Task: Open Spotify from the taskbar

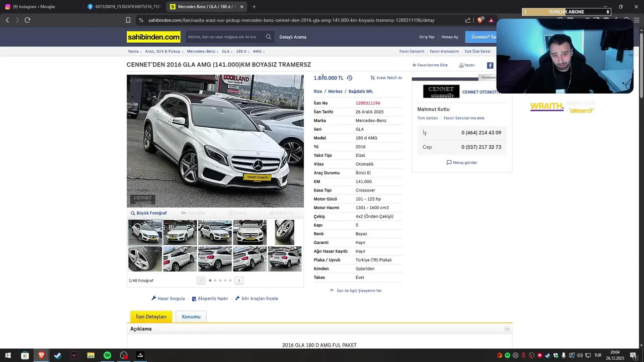Action: (x=107, y=355)
